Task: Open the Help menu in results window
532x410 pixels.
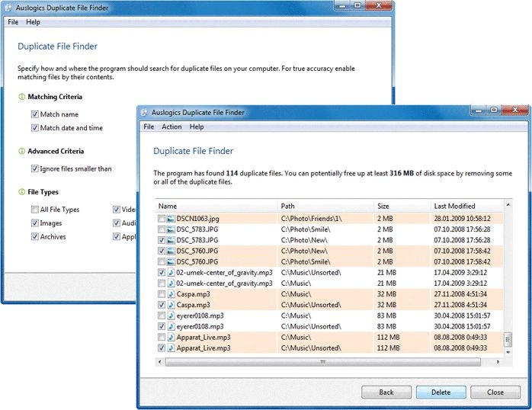Action: [x=197, y=127]
